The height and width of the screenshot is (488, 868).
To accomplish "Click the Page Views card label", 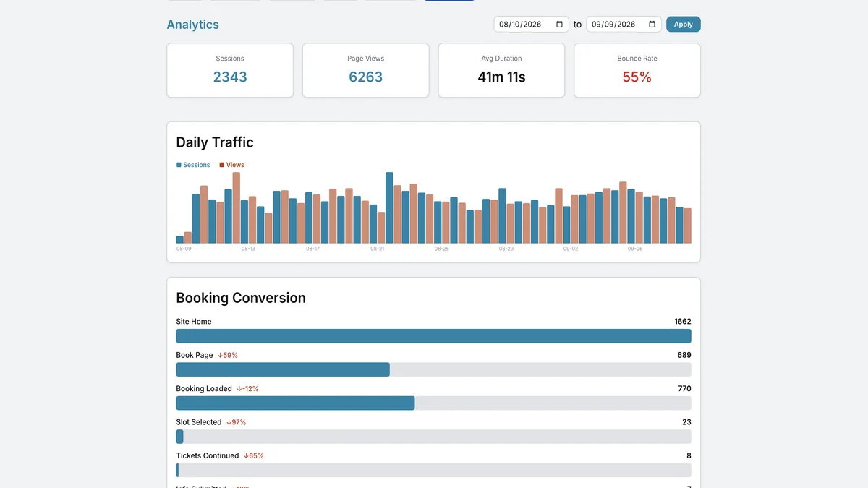I will tap(365, 59).
